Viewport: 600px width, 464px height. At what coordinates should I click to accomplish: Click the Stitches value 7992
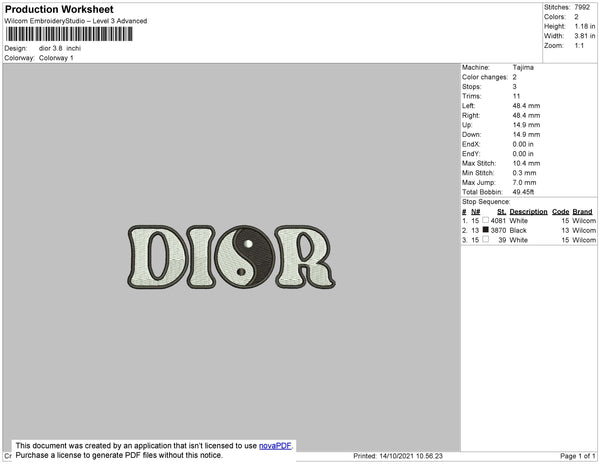coord(582,7)
